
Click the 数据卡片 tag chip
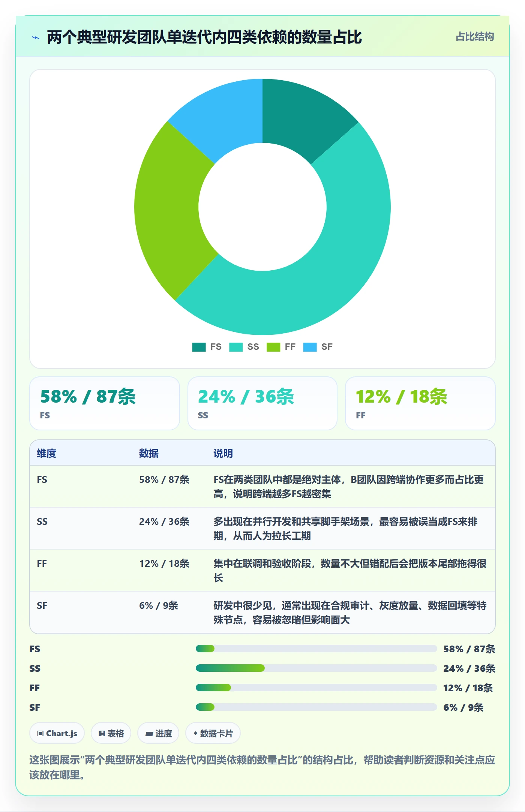[213, 733]
